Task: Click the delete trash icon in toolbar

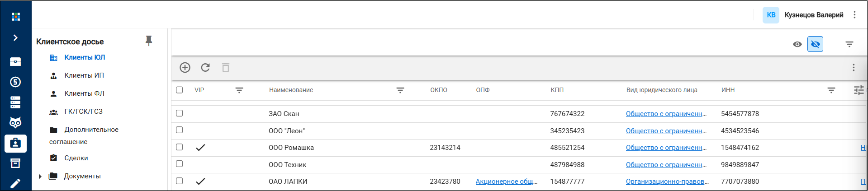Action: point(226,68)
